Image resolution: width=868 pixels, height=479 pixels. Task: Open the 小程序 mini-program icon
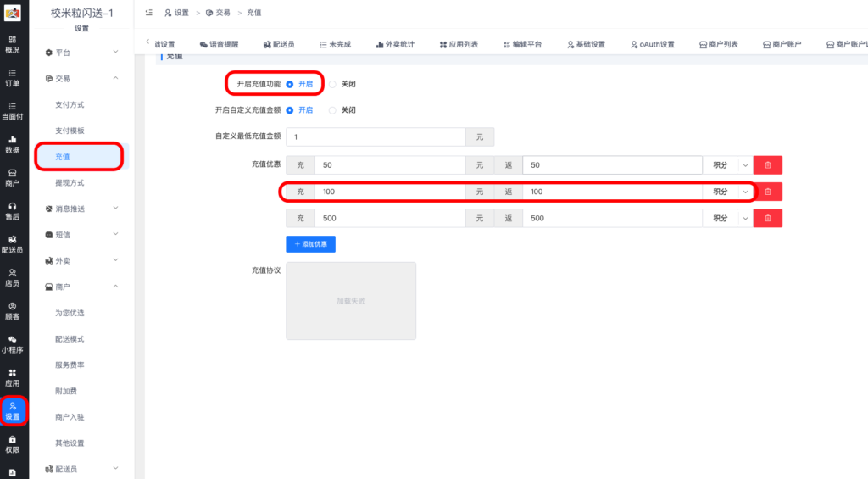coord(12,344)
